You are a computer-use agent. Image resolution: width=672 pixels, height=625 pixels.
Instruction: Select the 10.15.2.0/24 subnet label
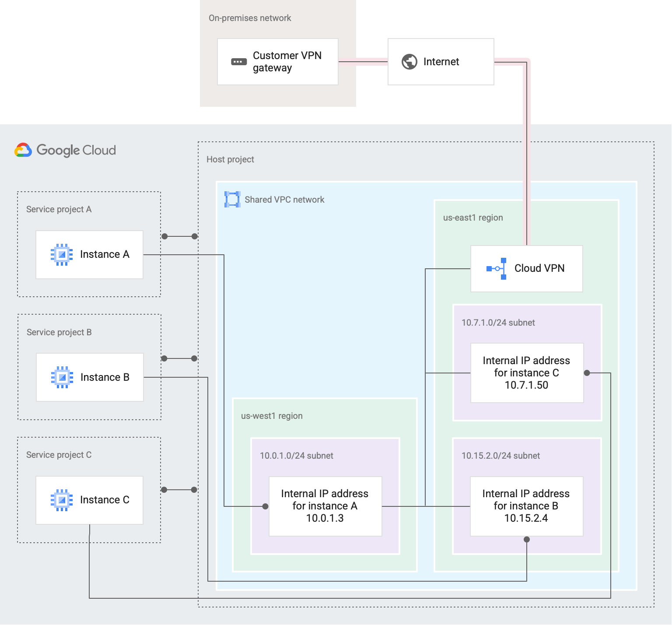click(500, 456)
